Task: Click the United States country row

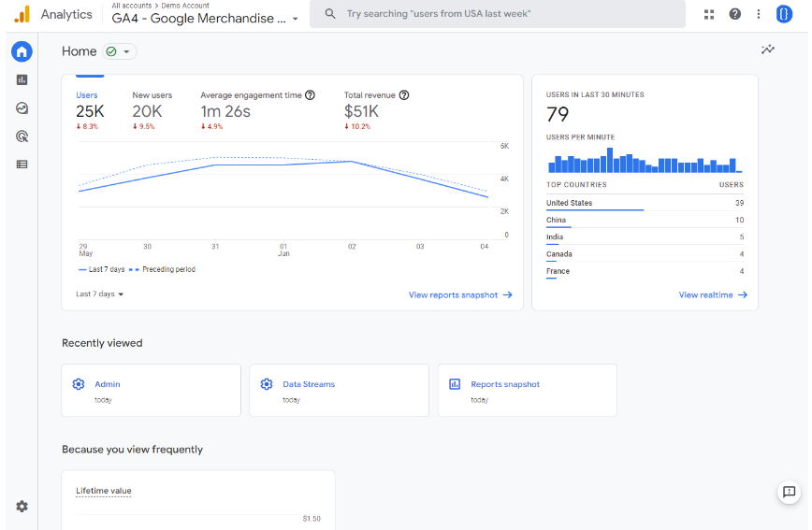Action: 645,203
